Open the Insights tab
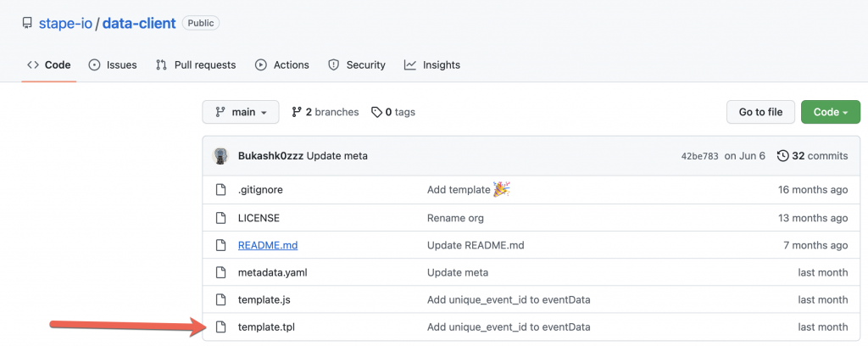This screenshot has width=868, height=346. [432, 65]
